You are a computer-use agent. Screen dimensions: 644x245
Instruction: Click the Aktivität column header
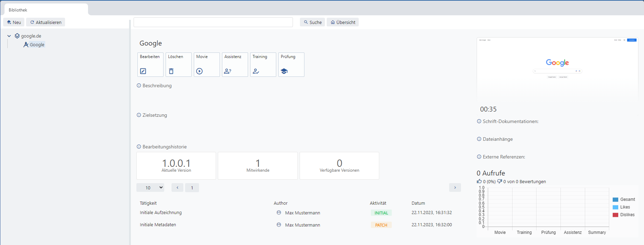(378, 203)
